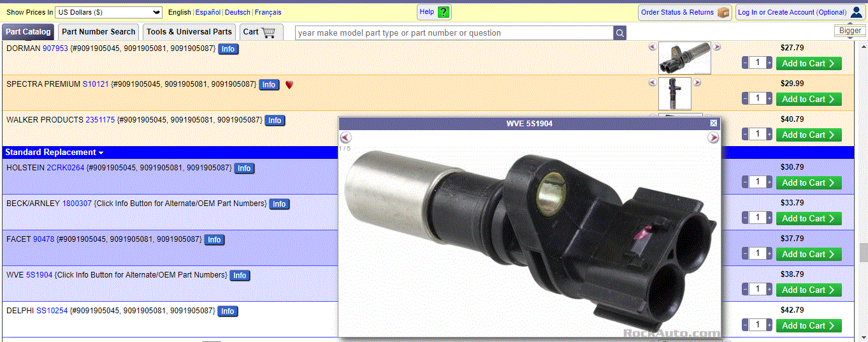Next thumbnail arrow for SPECTRA PREMIUM row

click(x=697, y=82)
